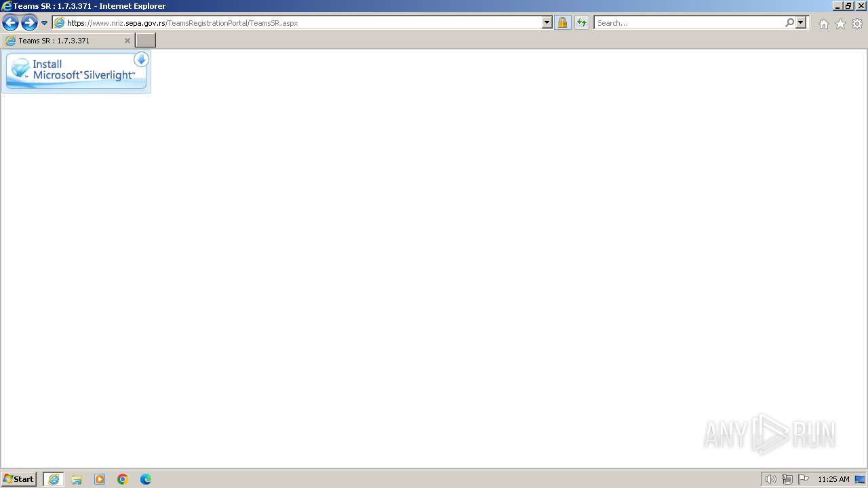Launch Windows Media Player from taskbar
Viewport: 868px width, 488px height.
100,479
